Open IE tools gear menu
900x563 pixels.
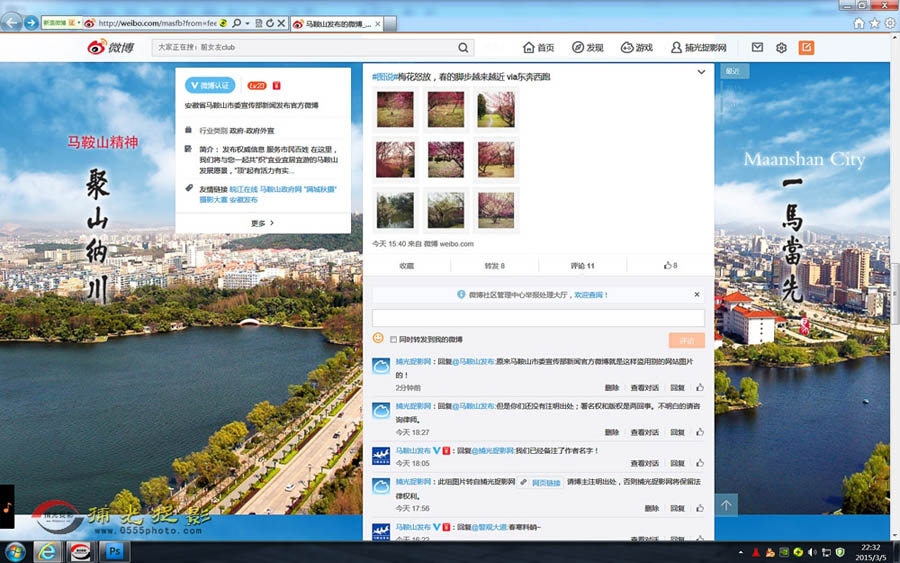tap(890, 23)
